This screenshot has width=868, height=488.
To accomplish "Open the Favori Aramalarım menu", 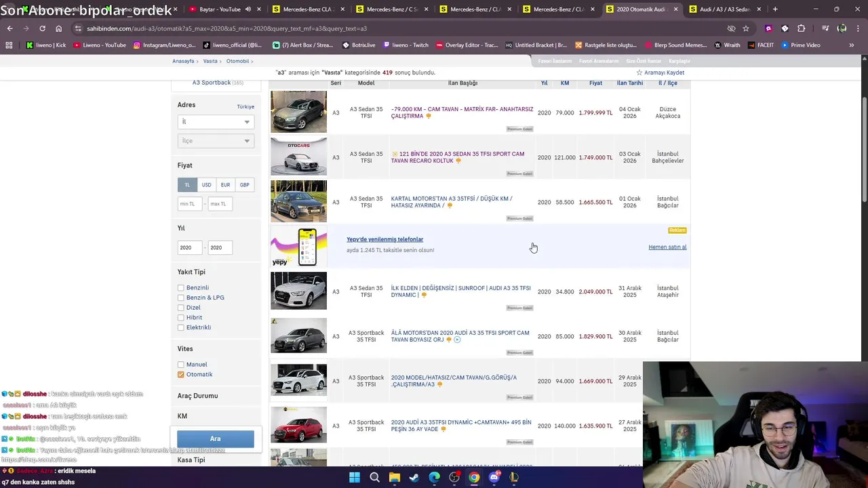I will coord(599,61).
